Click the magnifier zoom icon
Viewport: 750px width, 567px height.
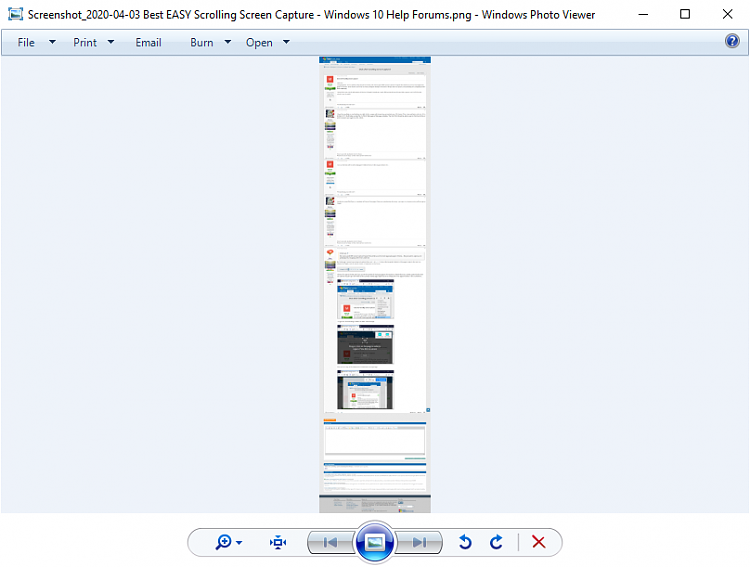point(223,542)
